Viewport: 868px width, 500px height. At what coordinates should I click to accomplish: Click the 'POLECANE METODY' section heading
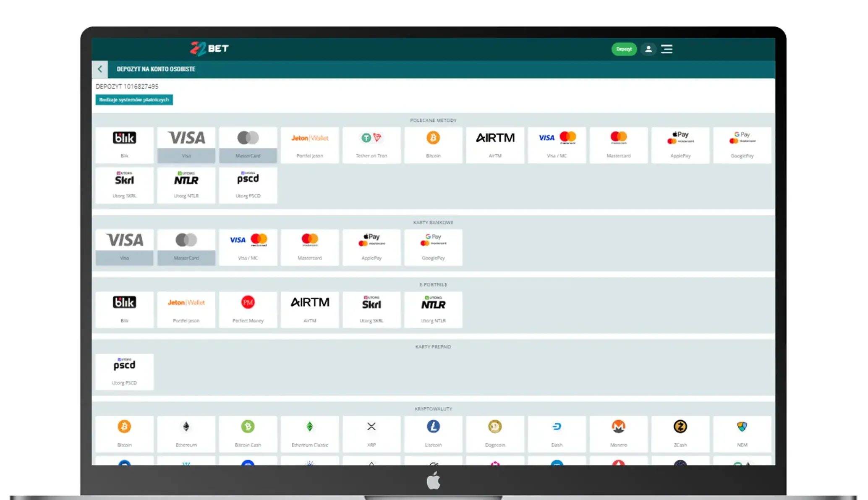(433, 120)
